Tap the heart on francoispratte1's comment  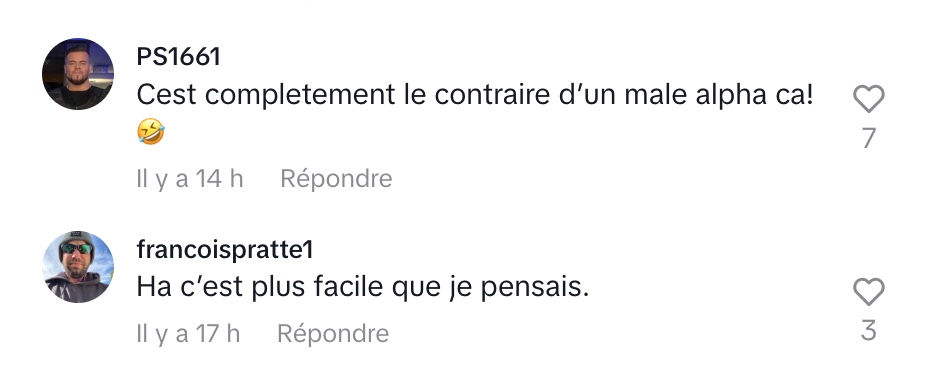pos(868,292)
